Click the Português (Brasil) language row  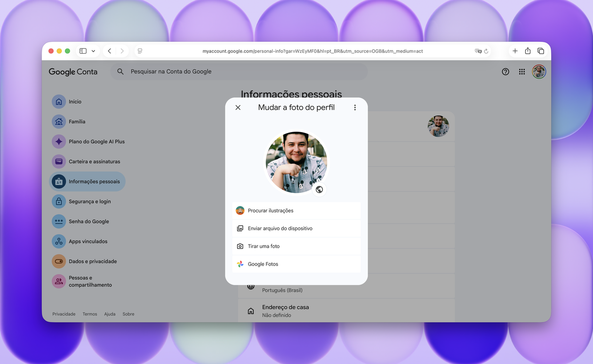346,286
